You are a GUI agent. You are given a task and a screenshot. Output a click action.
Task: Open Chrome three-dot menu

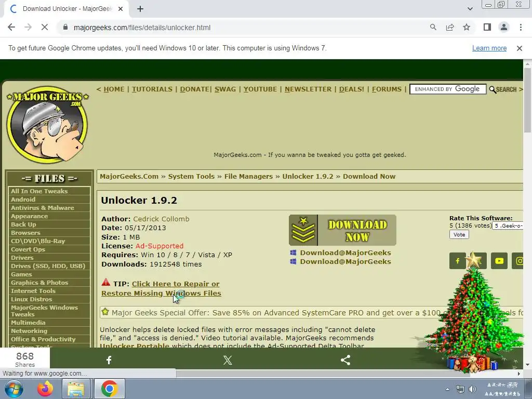[521, 28]
